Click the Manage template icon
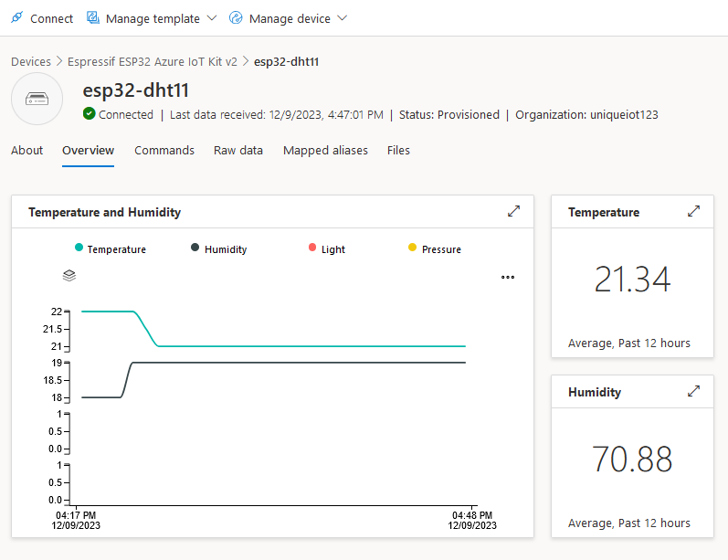This screenshot has width=728, height=560. click(x=93, y=18)
